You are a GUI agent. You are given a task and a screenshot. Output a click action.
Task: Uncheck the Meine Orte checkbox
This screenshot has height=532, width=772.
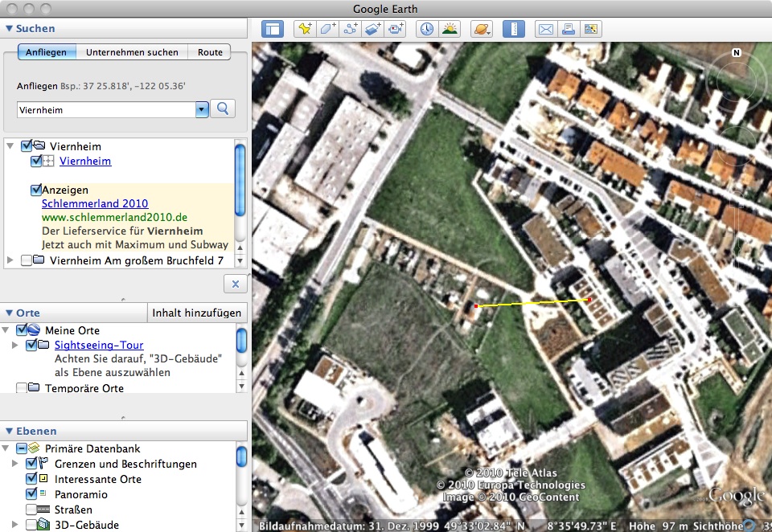pos(22,329)
